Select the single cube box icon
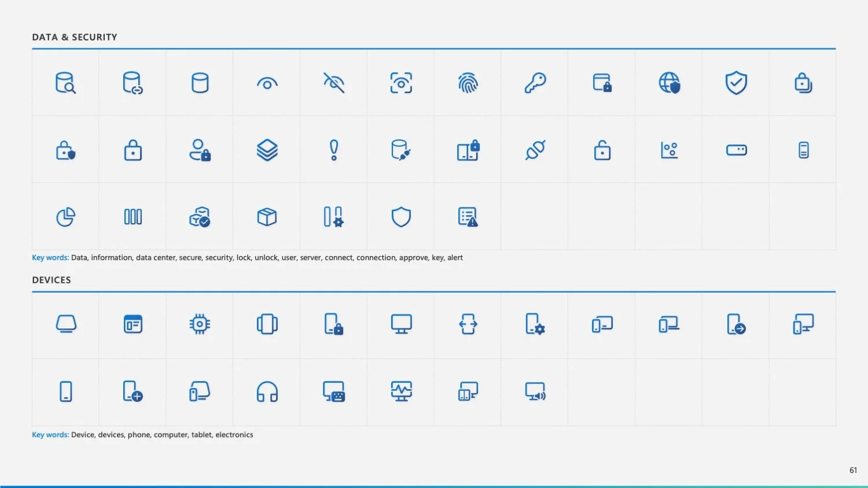The image size is (868, 488). (x=267, y=217)
